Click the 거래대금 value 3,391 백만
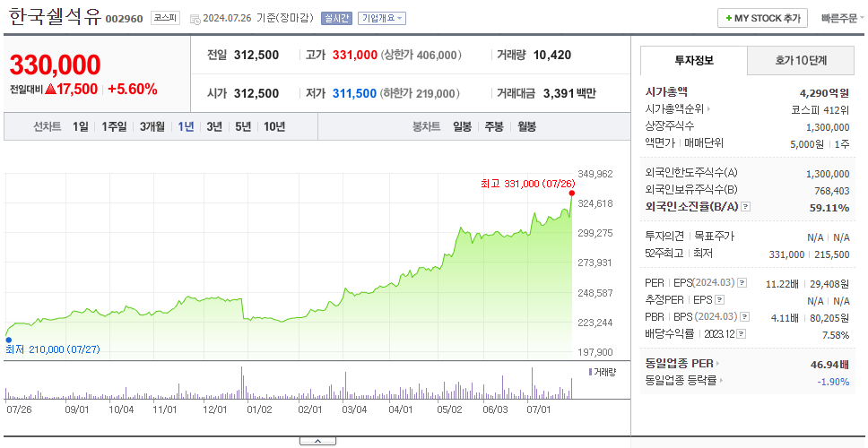Screen dimensions: 868x448 [569, 93]
